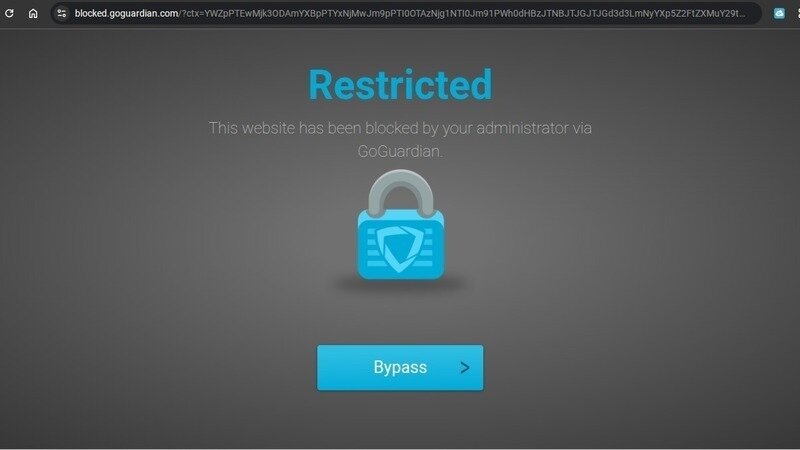
Task: Click the word 'administrator' in the message
Action: (522, 128)
